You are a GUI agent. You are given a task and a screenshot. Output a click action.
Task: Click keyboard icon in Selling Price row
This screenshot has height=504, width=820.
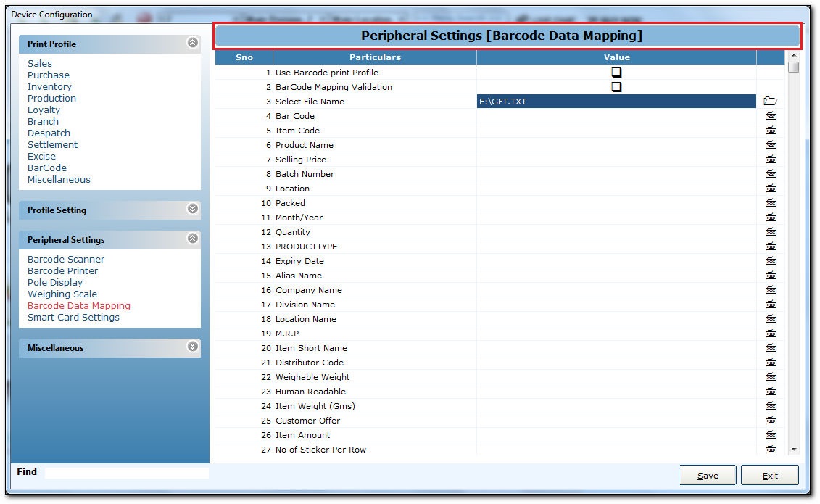771,160
